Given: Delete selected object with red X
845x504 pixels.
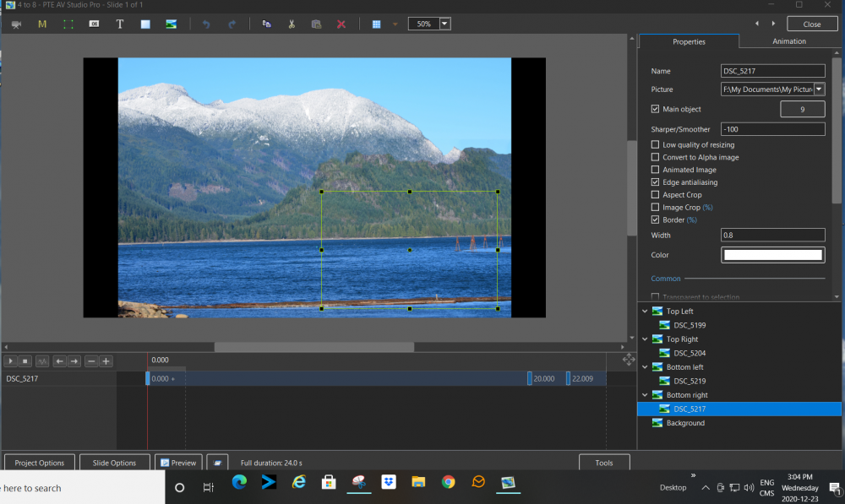Looking at the screenshot, I should [x=341, y=24].
